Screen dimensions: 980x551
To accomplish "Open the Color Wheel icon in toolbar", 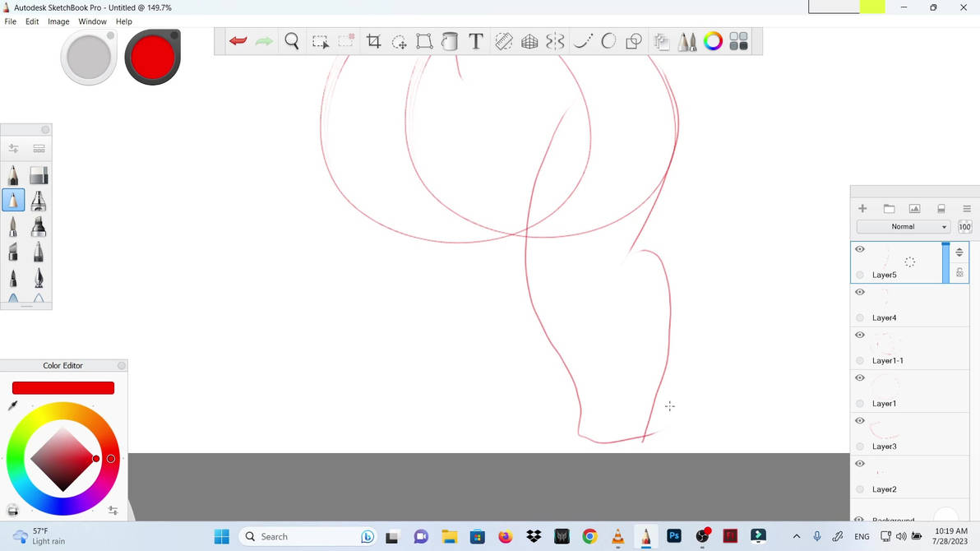I will pos(713,41).
